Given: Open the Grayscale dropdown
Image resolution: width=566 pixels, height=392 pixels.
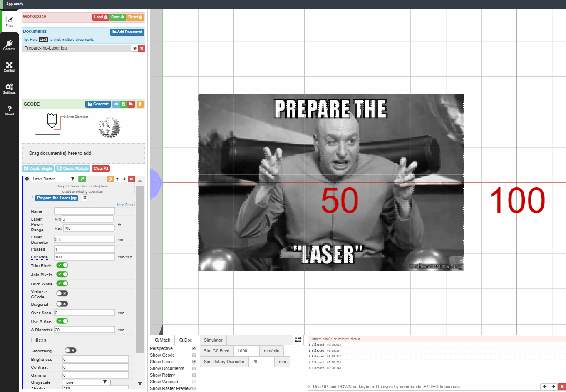Looking at the screenshot, I should coord(87,382).
